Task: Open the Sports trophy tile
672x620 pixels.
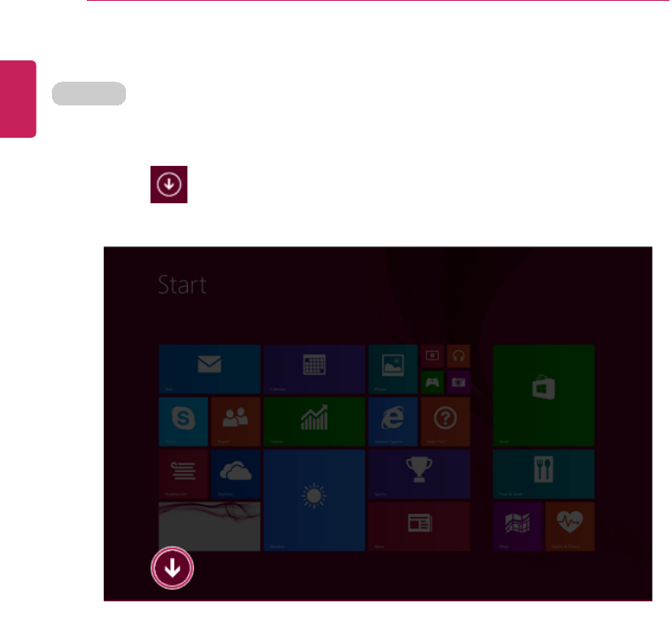Action: pos(419,474)
